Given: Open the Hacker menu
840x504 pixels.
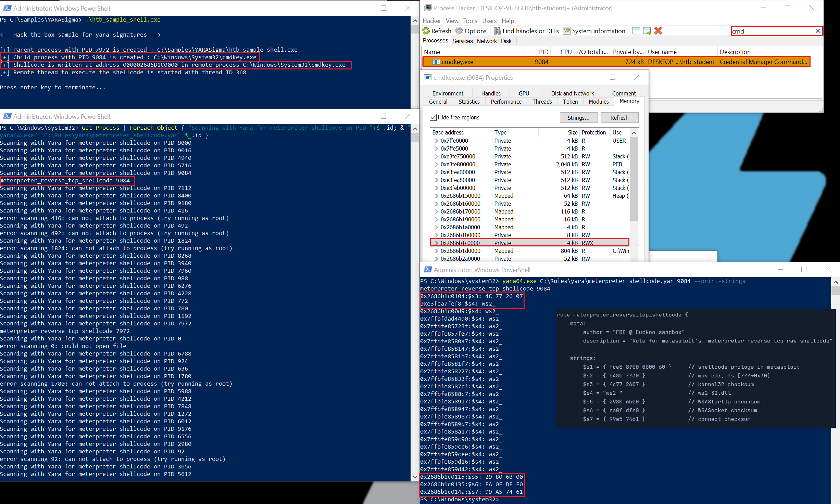Looking at the screenshot, I should 432,21.
